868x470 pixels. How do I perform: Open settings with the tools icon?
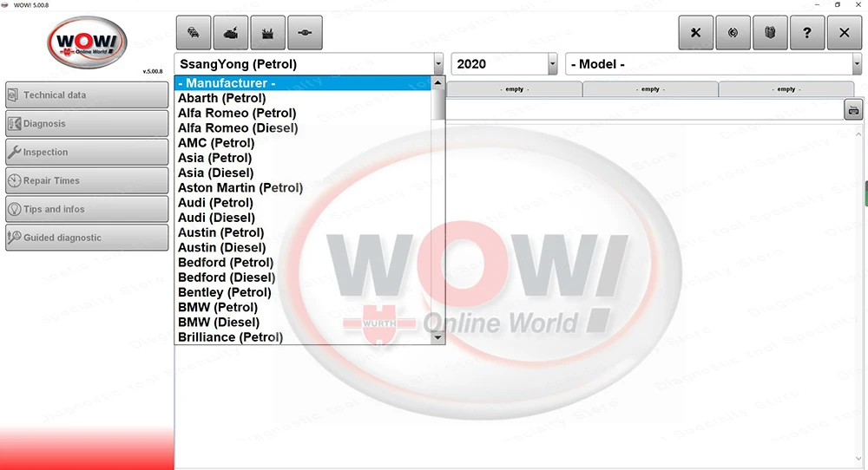pos(696,33)
